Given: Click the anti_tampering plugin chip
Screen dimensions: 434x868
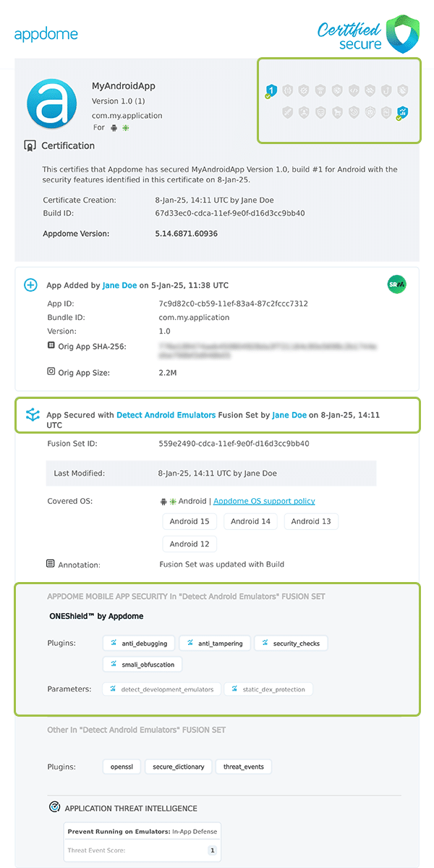Looking at the screenshot, I should (x=215, y=643).
